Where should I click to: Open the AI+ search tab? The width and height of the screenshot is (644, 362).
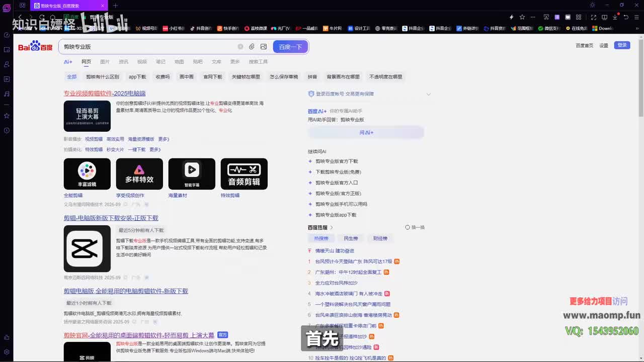click(x=68, y=62)
